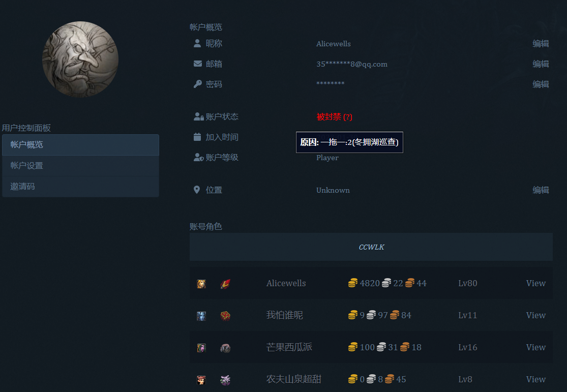Viewport: 567px width, 392px height.
Task: Open the 邀请码 sidebar menu item
Action: (x=80, y=187)
